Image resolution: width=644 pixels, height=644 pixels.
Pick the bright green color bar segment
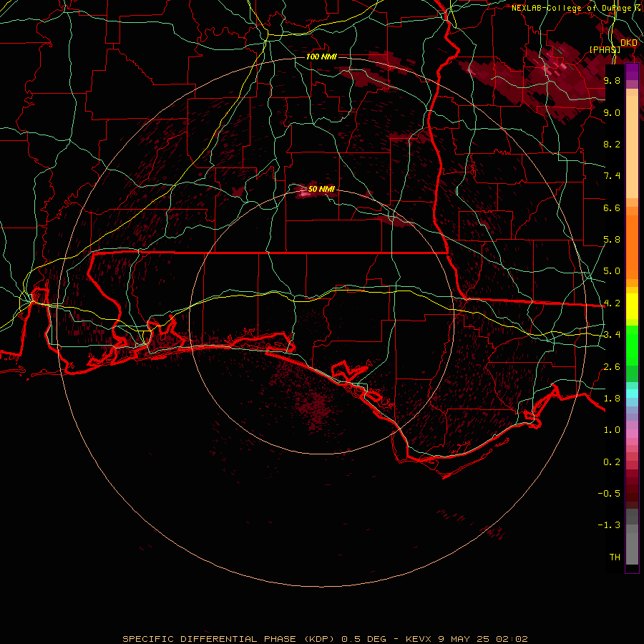click(632, 346)
